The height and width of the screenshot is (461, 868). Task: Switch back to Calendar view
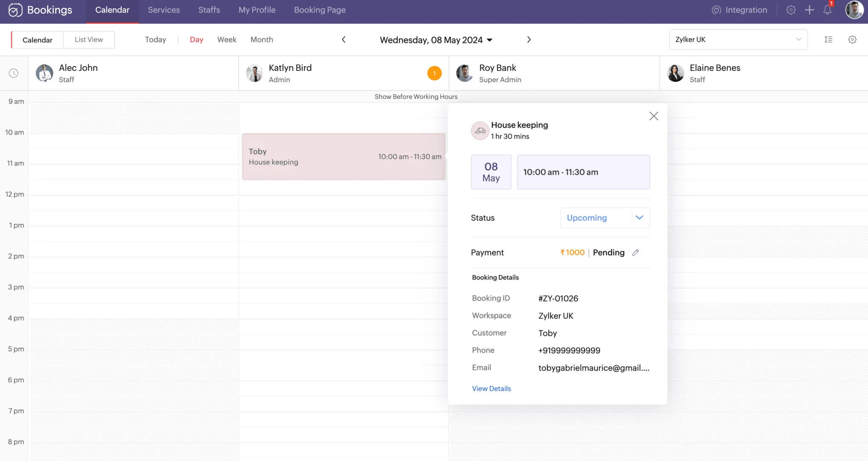point(37,39)
